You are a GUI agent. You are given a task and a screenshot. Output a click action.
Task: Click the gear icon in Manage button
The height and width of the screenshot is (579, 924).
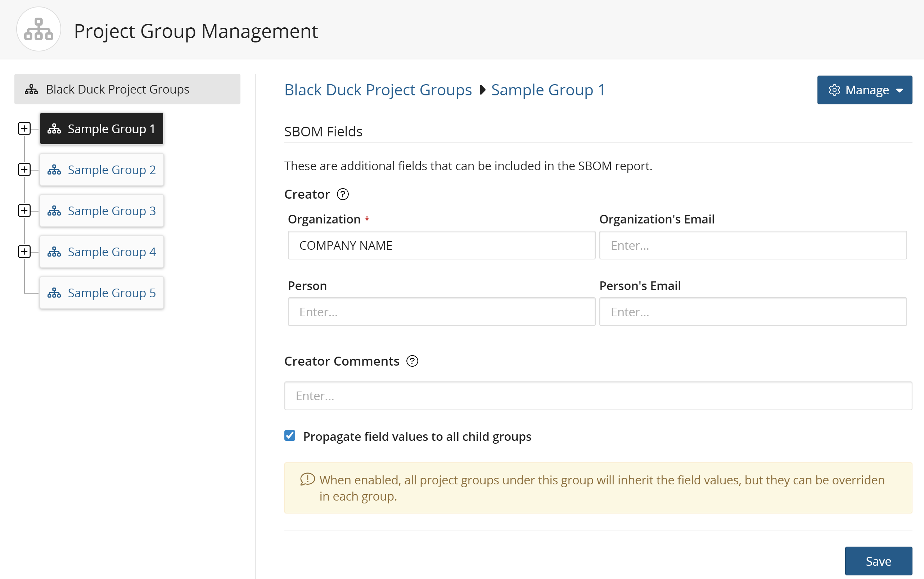[x=834, y=90]
